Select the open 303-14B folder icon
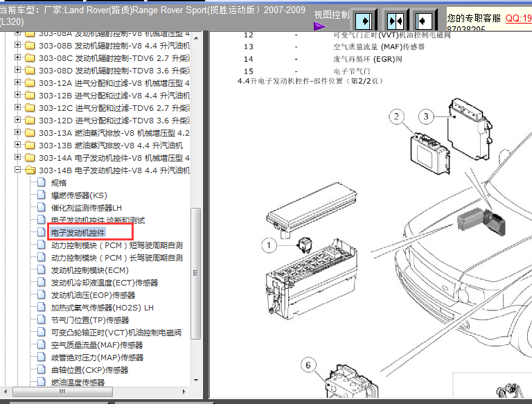Image resolution: width=532 pixels, height=404 pixels. coord(30,170)
